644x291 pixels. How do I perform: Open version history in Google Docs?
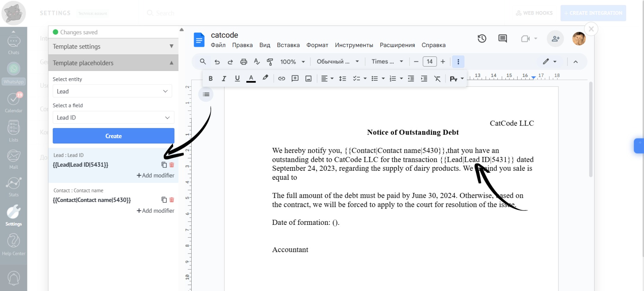pos(482,39)
